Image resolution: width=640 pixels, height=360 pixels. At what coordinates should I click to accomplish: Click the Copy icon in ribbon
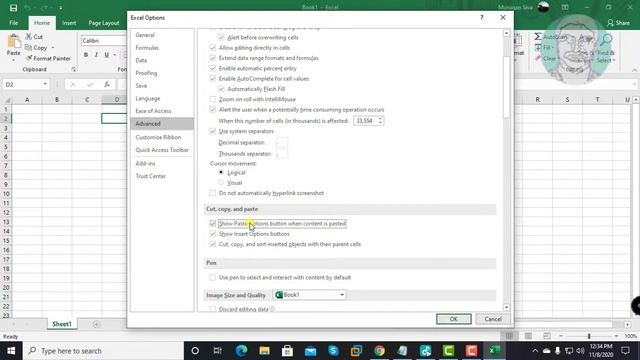pyautogui.click(x=29, y=48)
